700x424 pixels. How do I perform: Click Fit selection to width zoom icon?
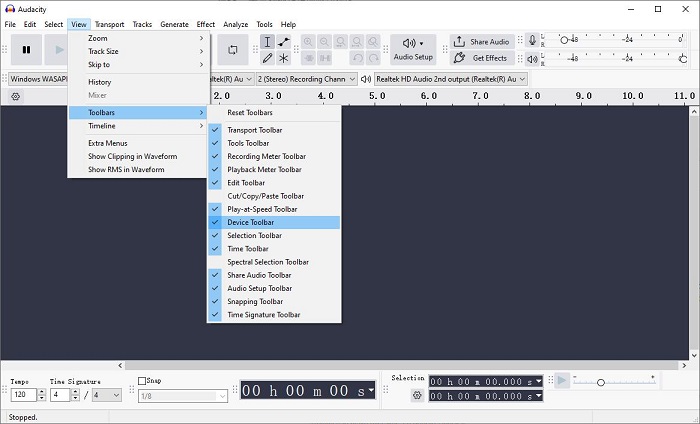[x=341, y=42]
